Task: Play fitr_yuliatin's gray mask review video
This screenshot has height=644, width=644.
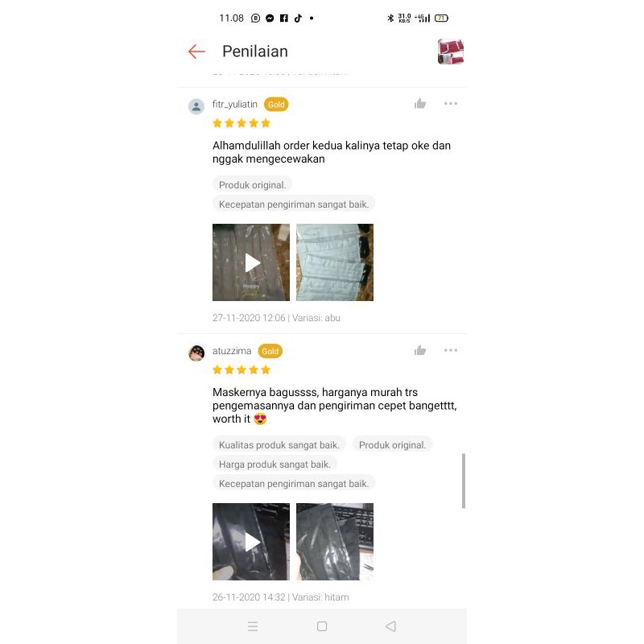Action: pos(251,262)
